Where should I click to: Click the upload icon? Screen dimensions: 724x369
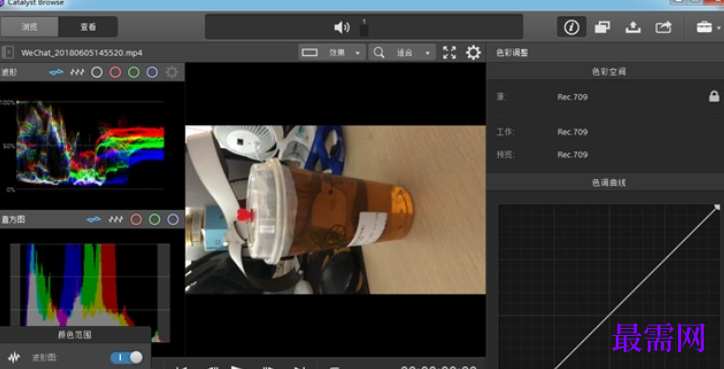[633, 27]
